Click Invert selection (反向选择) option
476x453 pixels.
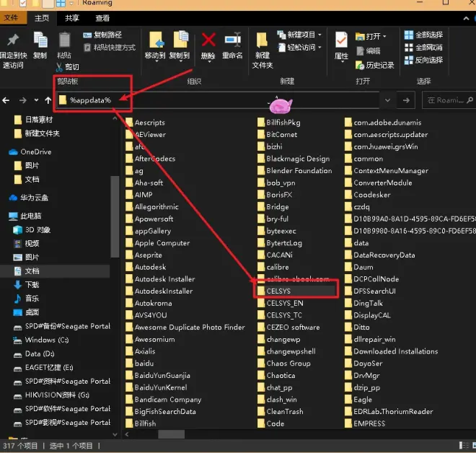tap(424, 60)
